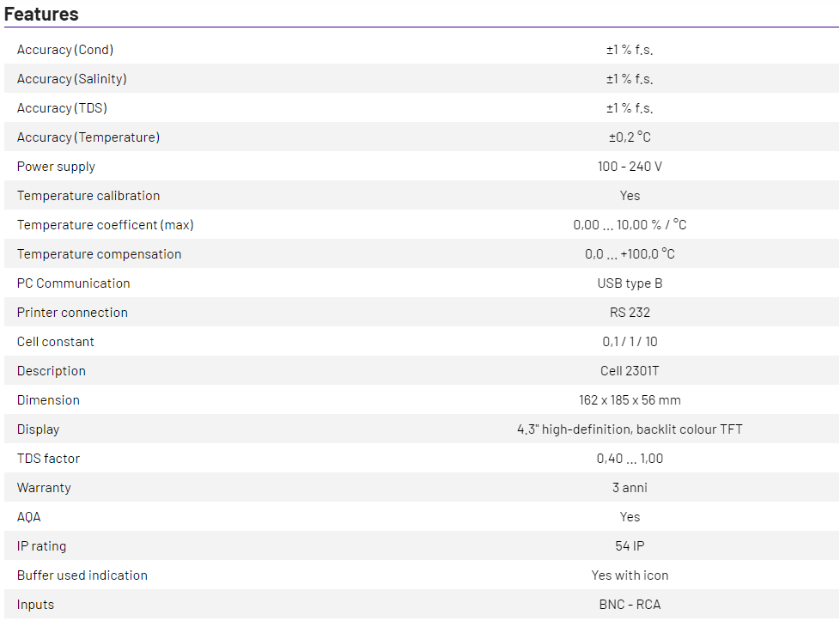Select the 100 - 240 V power supply value

[630, 167]
